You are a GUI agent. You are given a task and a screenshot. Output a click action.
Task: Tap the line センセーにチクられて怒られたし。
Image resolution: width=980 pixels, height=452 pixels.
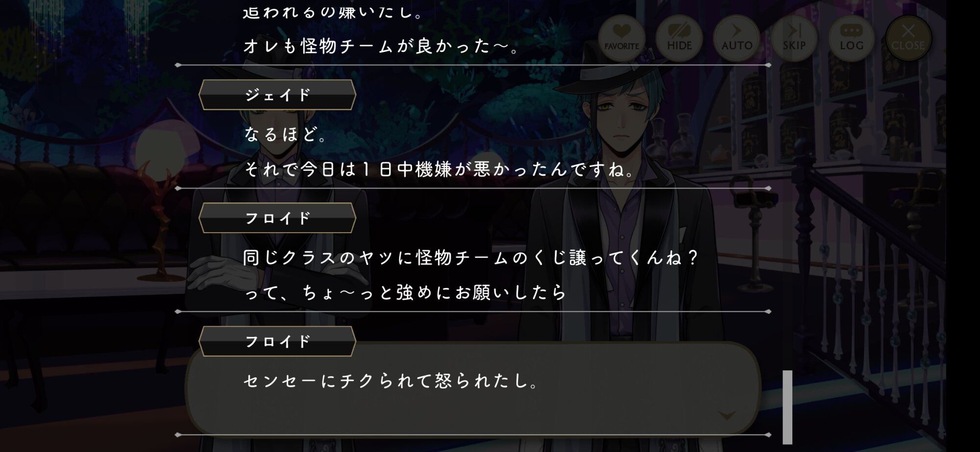pos(392,381)
